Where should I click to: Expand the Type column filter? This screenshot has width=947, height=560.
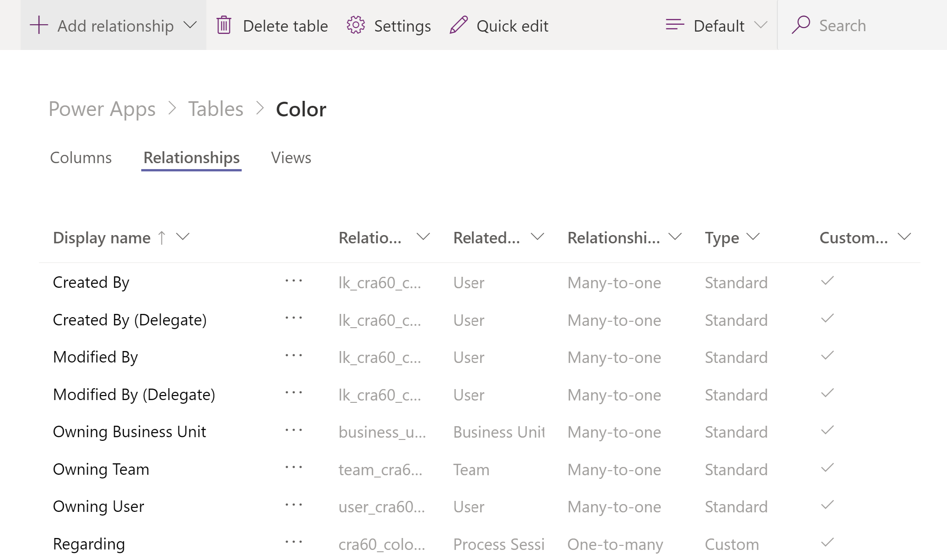pos(753,237)
